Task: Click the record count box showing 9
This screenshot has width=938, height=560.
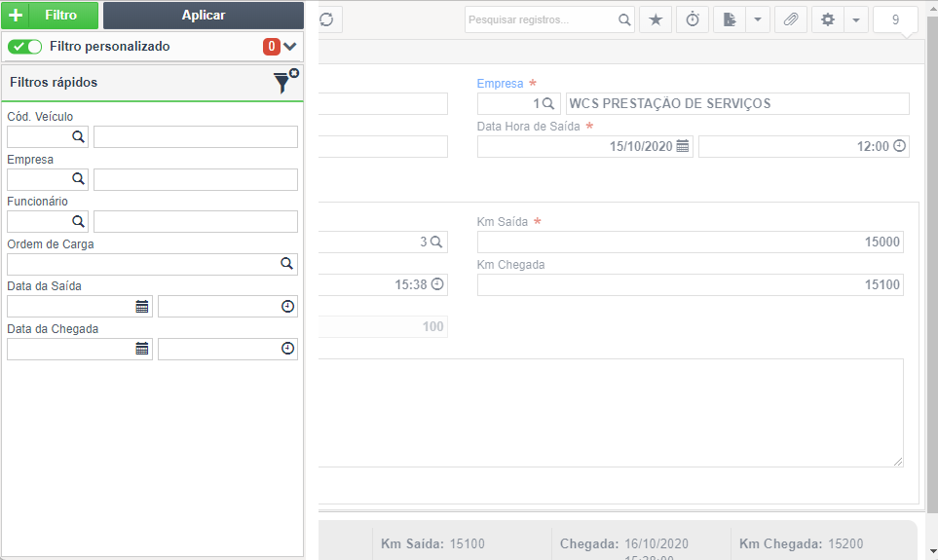Action: (x=895, y=19)
